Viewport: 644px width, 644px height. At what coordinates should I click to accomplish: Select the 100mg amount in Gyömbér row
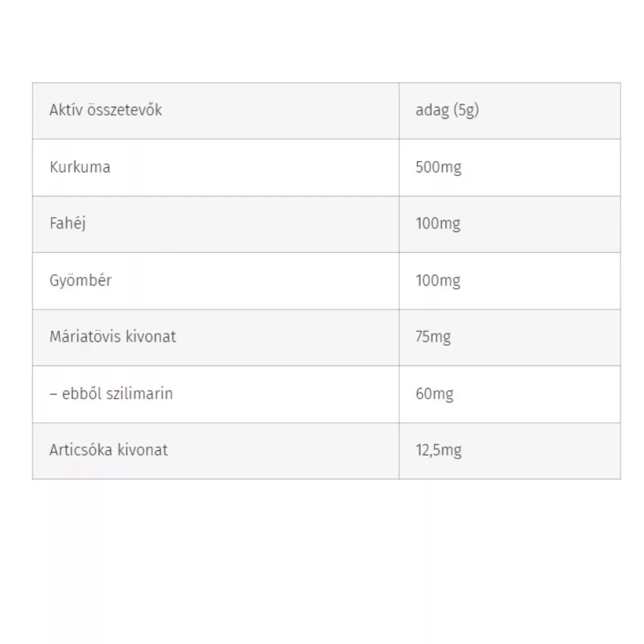point(438,281)
